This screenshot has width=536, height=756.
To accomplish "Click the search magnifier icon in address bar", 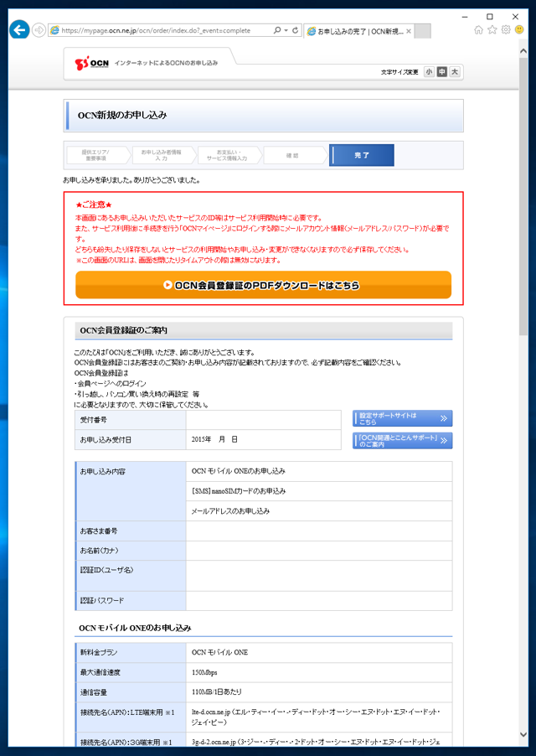I will click(x=277, y=30).
